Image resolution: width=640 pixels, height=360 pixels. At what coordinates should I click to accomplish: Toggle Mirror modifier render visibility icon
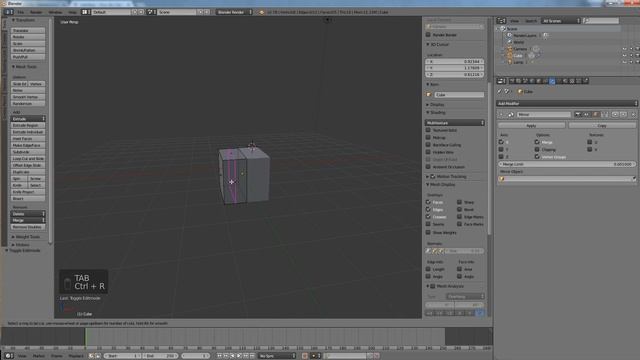coord(578,115)
